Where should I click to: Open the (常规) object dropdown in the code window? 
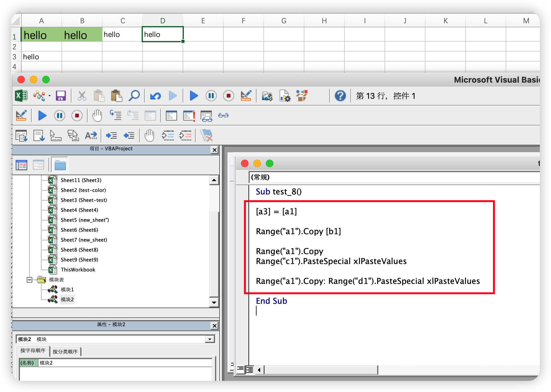point(394,177)
